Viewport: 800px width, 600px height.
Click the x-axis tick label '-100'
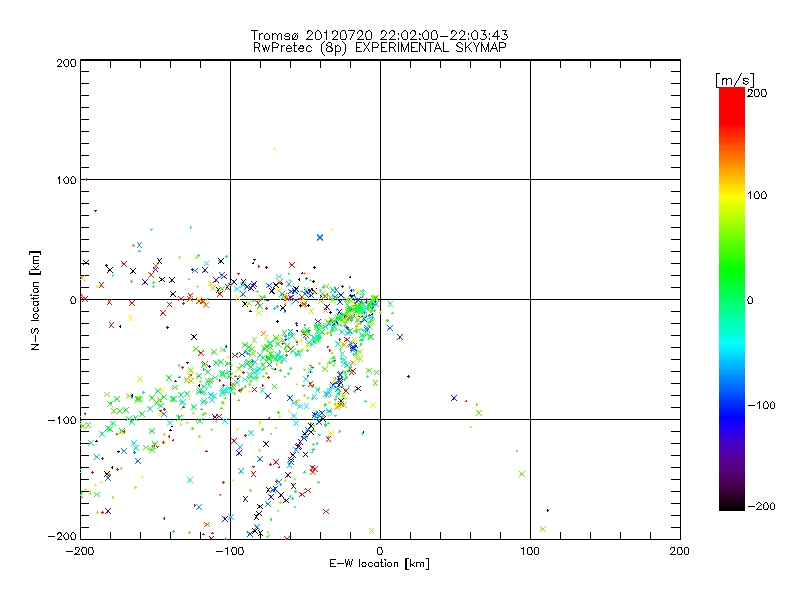230,551
